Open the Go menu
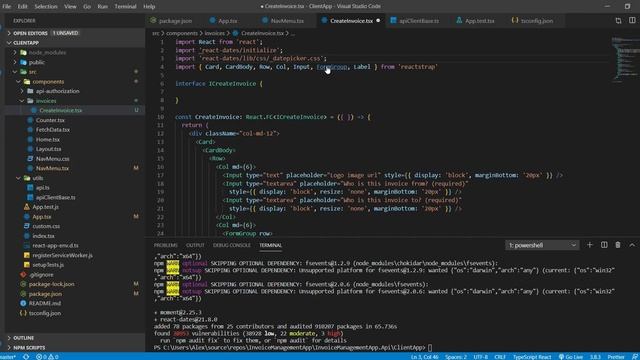Screen dimensions: 640x360 coord(87,7)
